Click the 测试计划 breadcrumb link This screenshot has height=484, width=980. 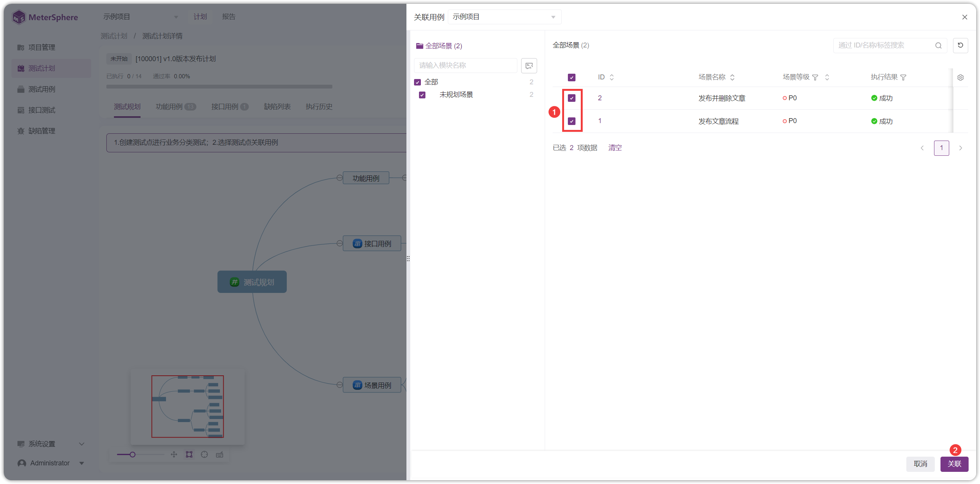(114, 36)
